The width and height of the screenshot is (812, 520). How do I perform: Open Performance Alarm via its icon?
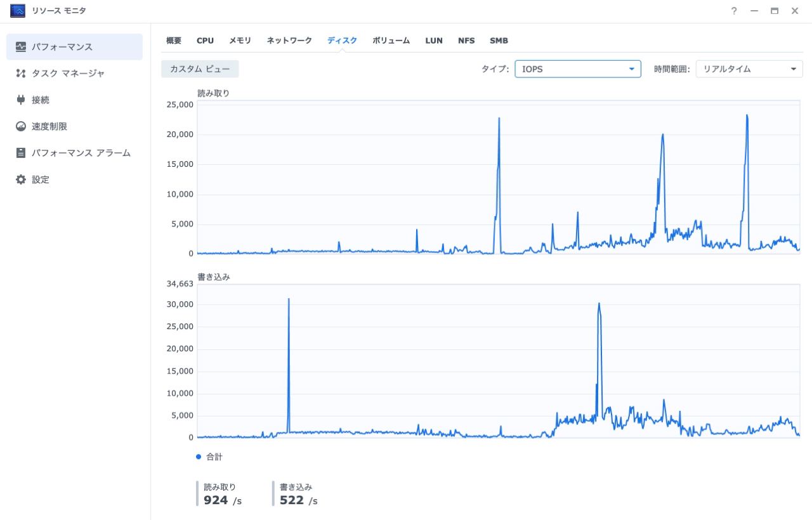click(21, 153)
